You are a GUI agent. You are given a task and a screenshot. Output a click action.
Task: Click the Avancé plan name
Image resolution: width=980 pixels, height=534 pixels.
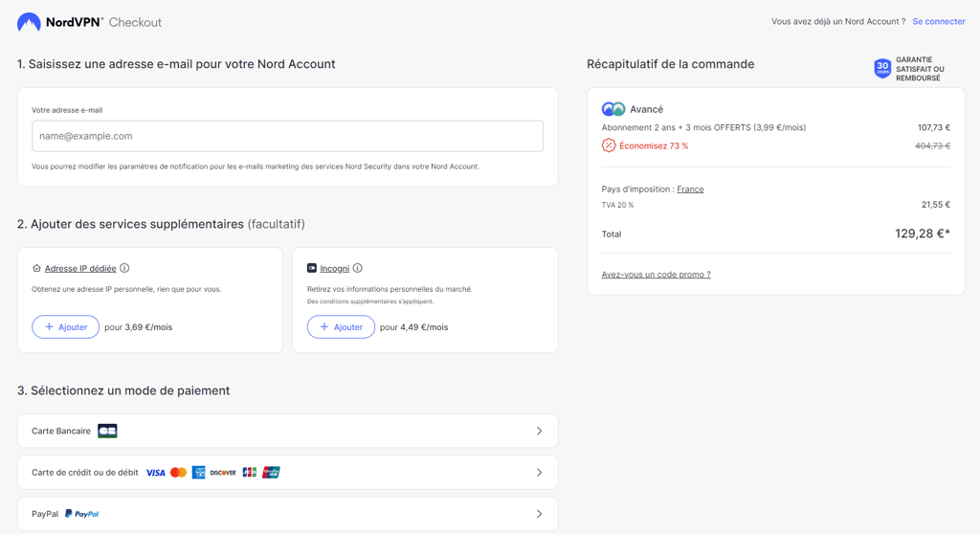pos(646,109)
